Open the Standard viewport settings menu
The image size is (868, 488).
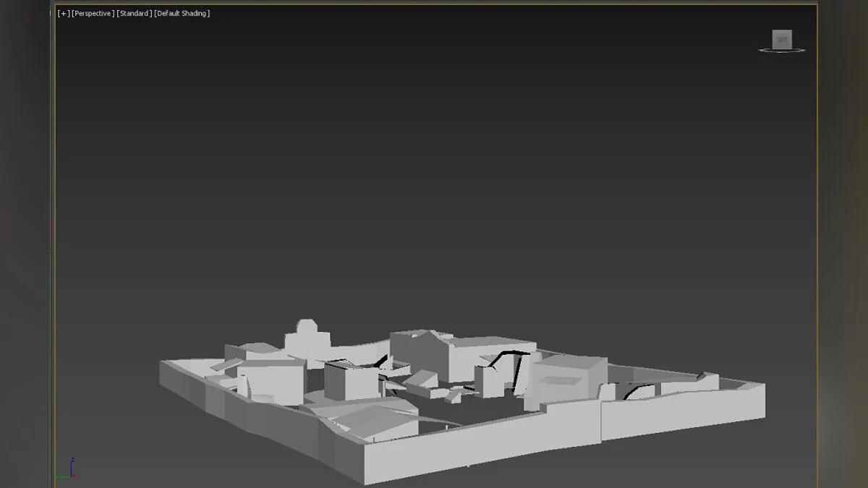tap(134, 14)
